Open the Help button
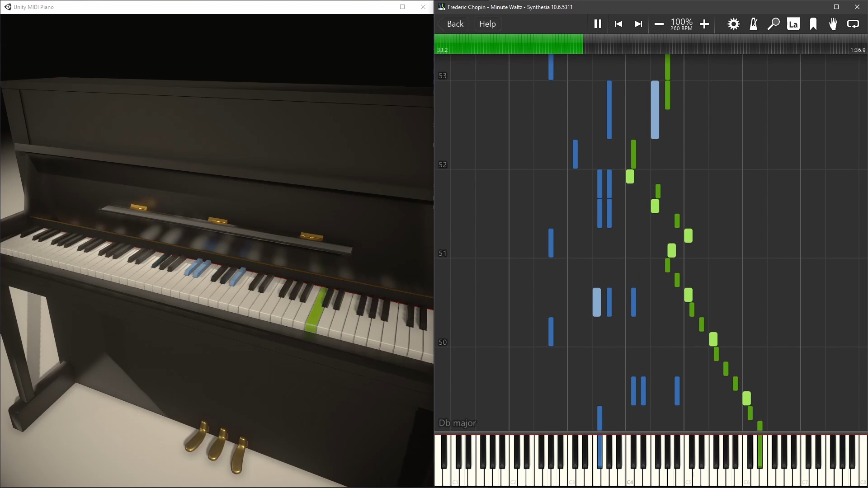Viewport: 868px width, 488px height. pos(487,24)
